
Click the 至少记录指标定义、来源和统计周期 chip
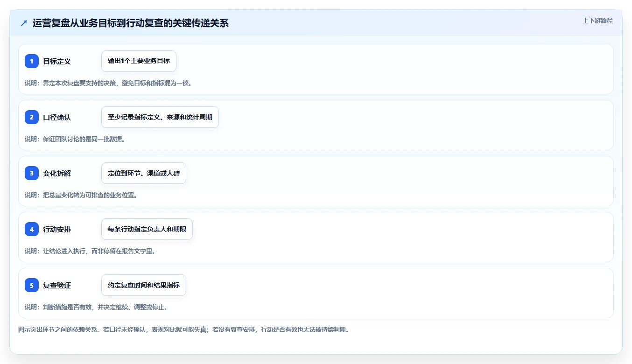click(x=160, y=117)
